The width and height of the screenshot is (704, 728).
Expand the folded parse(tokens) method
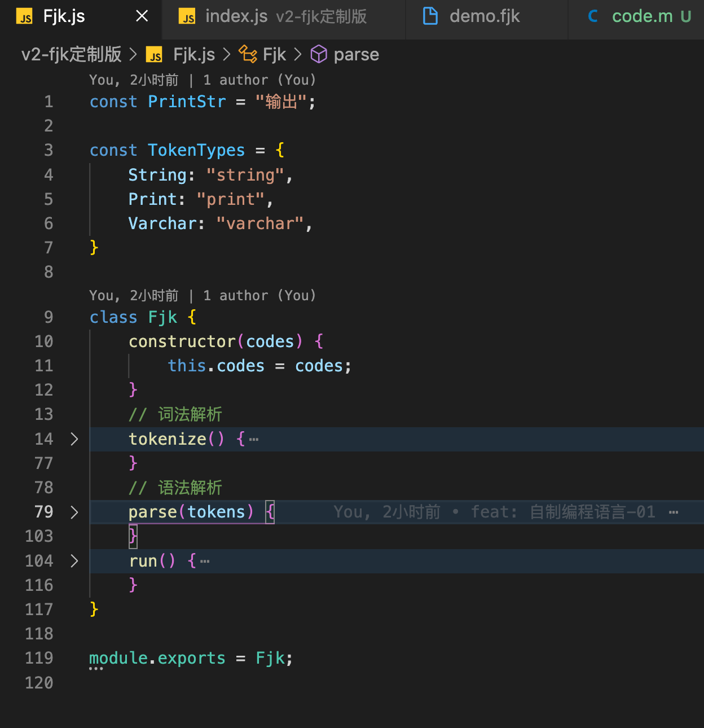click(74, 512)
